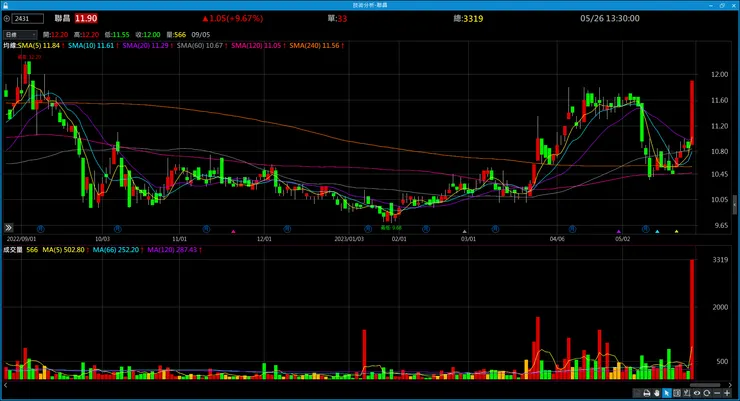The width and height of the screenshot is (740, 401).
Task: Click the 聯昌 stock name
Action: tap(62, 18)
